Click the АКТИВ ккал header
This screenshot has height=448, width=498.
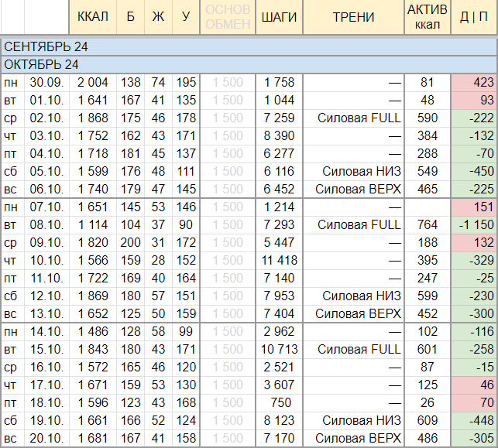[x=428, y=17]
